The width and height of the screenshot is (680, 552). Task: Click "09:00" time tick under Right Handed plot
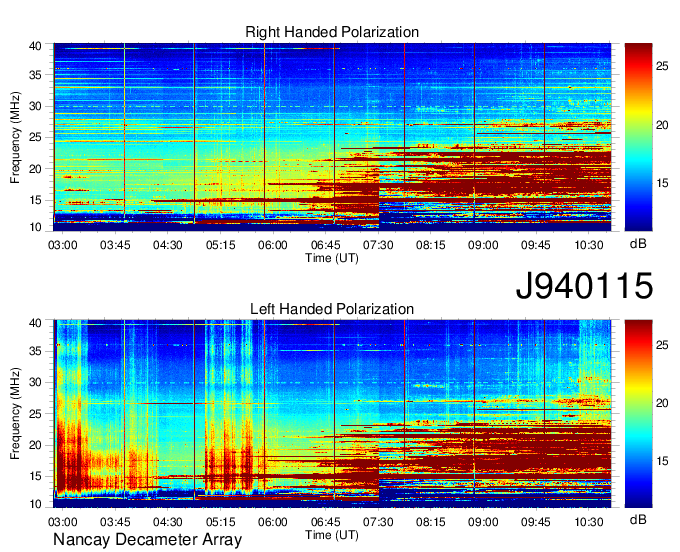(483, 245)
